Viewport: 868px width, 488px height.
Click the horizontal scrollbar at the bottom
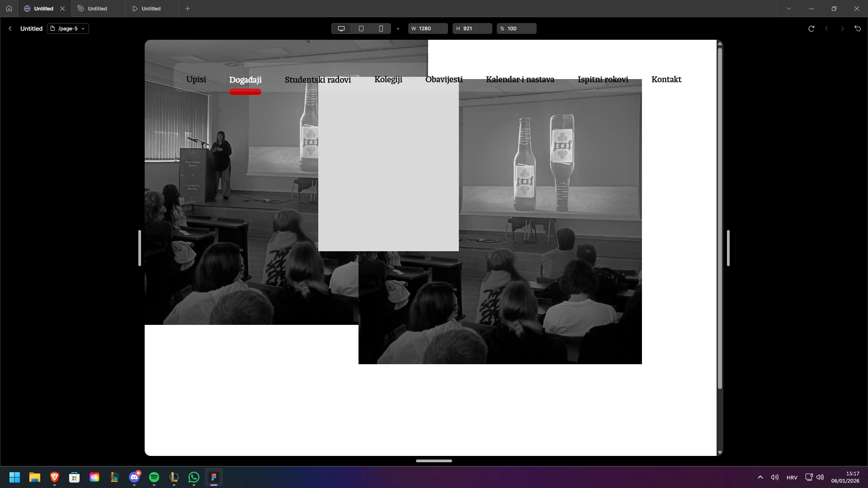(433, 460)
